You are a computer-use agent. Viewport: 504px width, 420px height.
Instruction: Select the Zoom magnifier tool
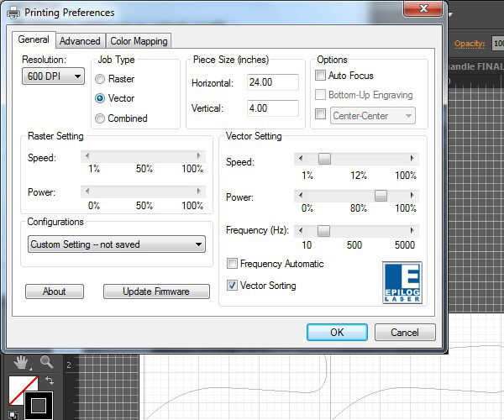[46, 362]
